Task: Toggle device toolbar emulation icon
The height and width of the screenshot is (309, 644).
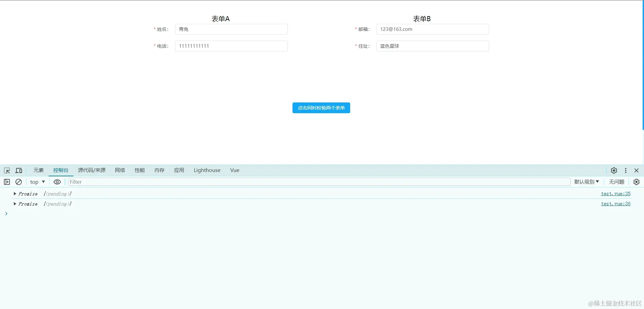Action: click(x=19, y=170)
